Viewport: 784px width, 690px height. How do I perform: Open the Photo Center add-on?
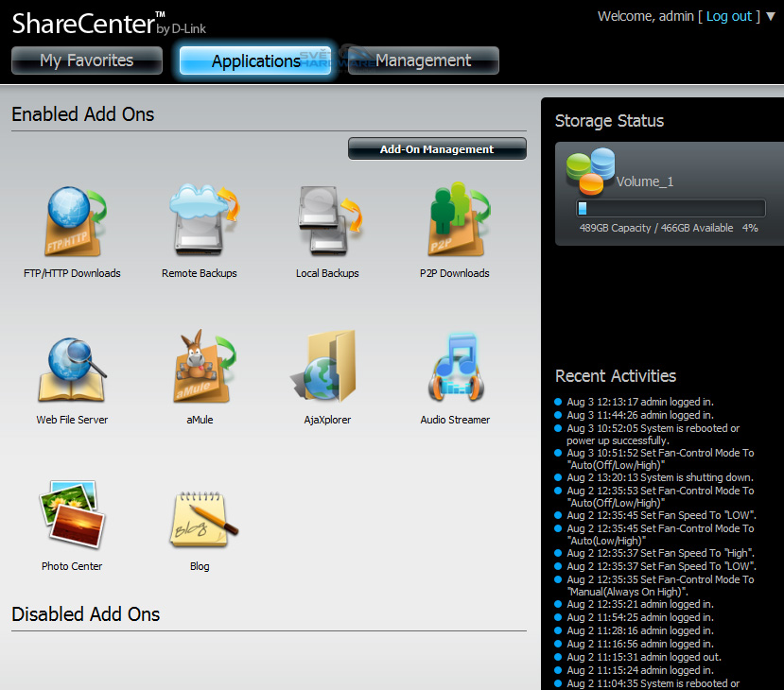pyautogui.click(x=72, y=516)
